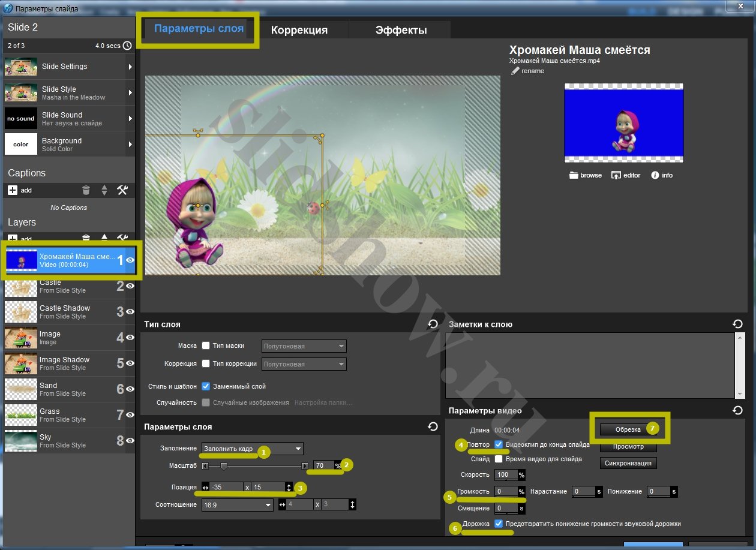Click the Нарастание seconds field
This screenshot has width=756, height=550.
[583, 492]
